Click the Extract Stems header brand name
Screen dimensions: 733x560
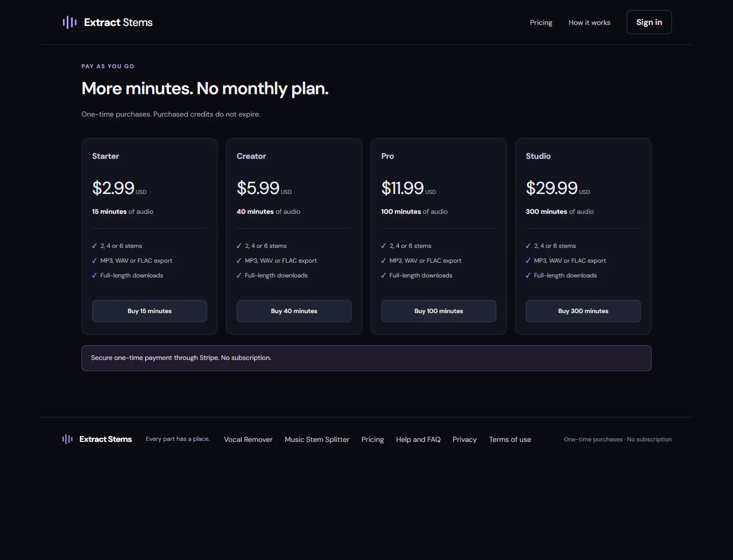tap(118, 22)
